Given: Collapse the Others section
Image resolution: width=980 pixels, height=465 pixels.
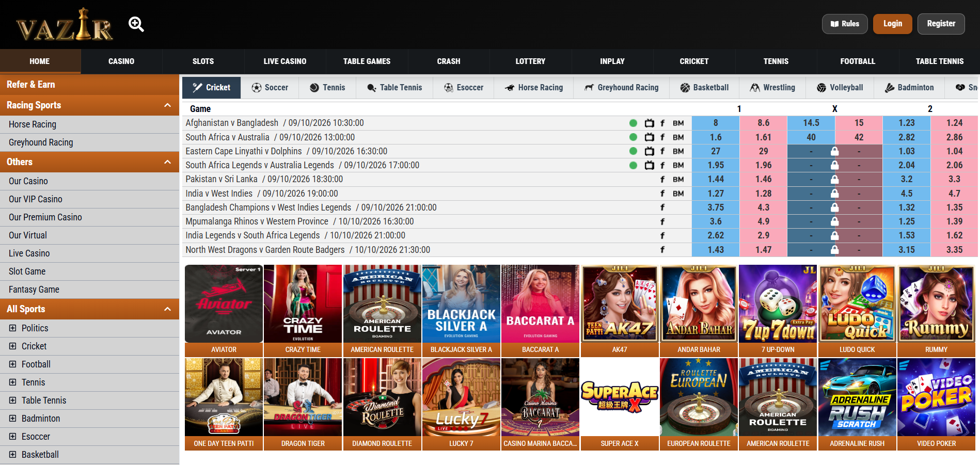Looking at the screenshot, I should point(167,162).
